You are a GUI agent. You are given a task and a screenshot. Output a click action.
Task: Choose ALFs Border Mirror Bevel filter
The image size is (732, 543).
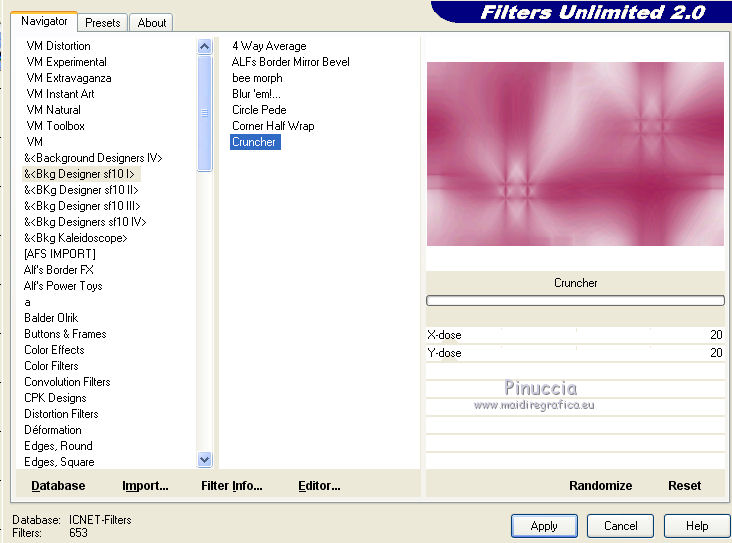(290, 62)
